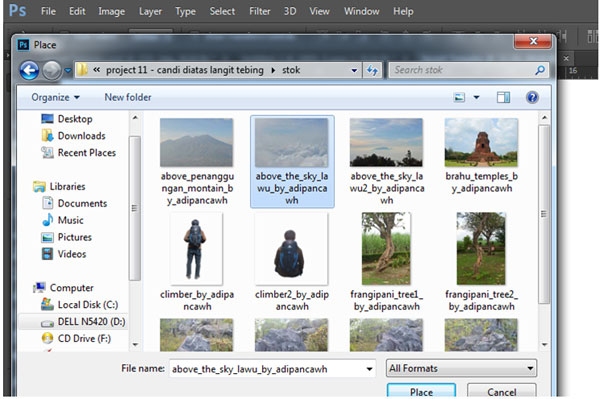Viewport: 600px width, 399px height.
Task: Click the search magnifier icon
Action: point(540,70)
